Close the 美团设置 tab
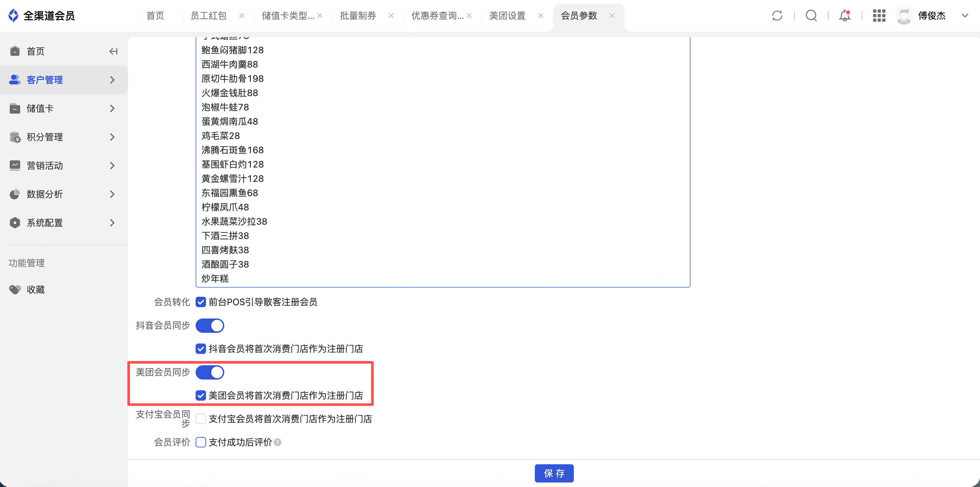This screenshot has height=487, width=980. [541, 16]
